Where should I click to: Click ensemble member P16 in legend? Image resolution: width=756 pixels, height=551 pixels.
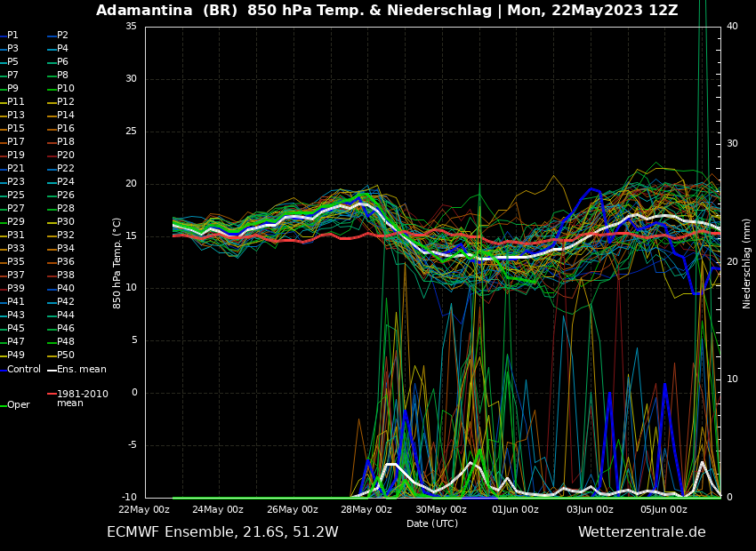[x=60, y=129]
